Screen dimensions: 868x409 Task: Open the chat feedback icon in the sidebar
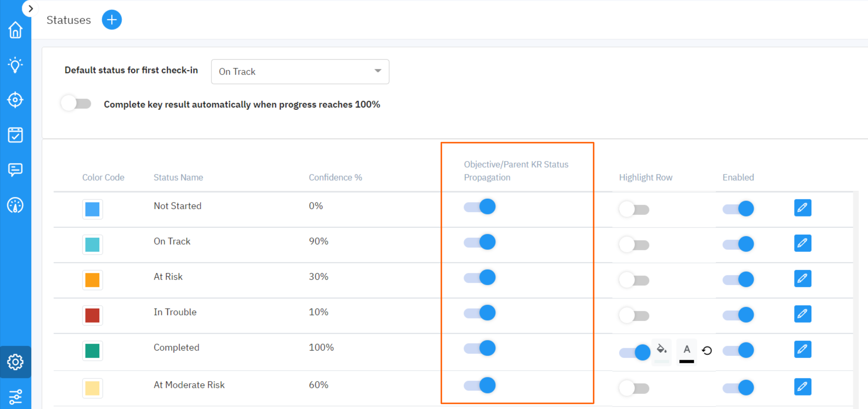point(15,170)
